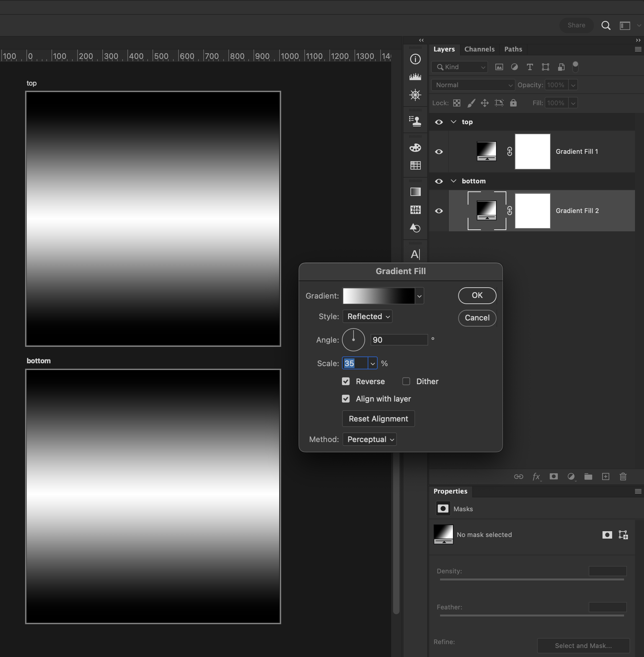Screen dimensions: 644x657
Task: Open the Clone Source panel icon
Action: 415,120
